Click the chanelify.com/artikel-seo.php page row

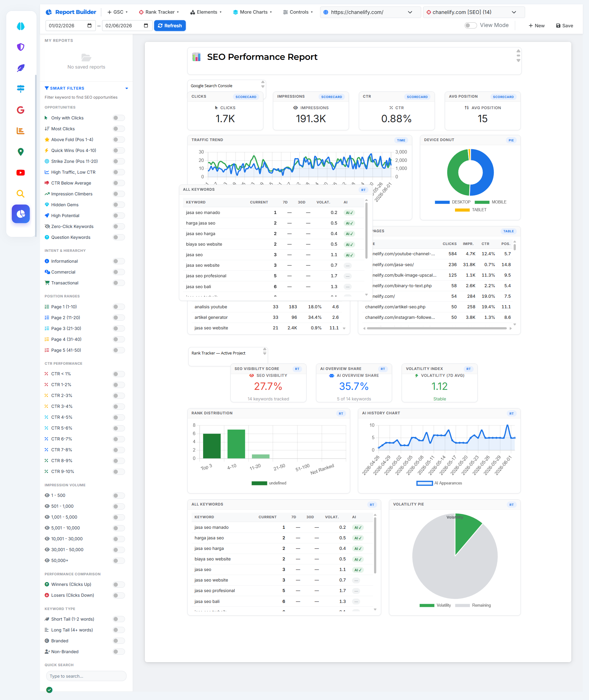point(438,307)
